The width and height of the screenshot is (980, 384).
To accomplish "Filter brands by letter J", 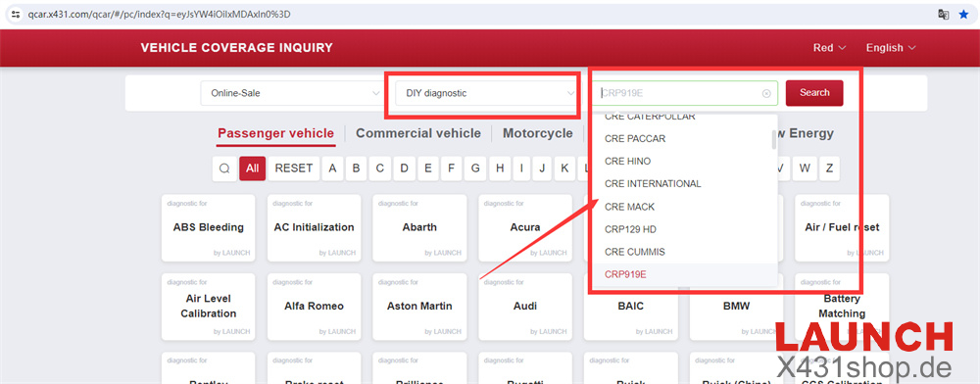I will [x=543, y=168].
